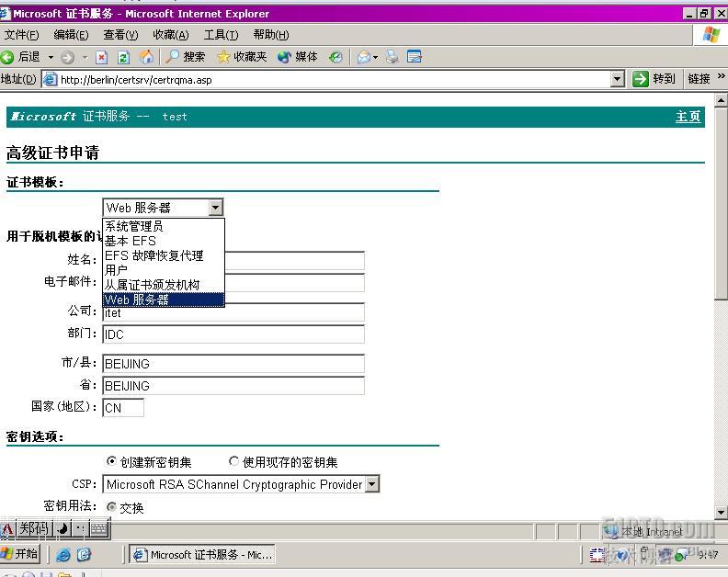Image resolution: width=728 pixels, height=577 pixels.
Task: Click the page scrollbar down arrow
Action: (721, 513)
